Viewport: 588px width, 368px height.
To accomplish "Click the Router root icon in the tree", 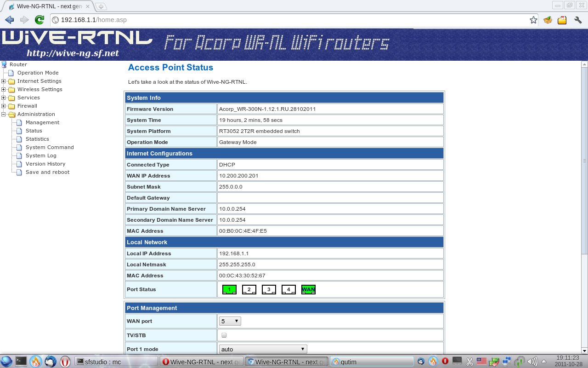I will [x=4, y=64].
